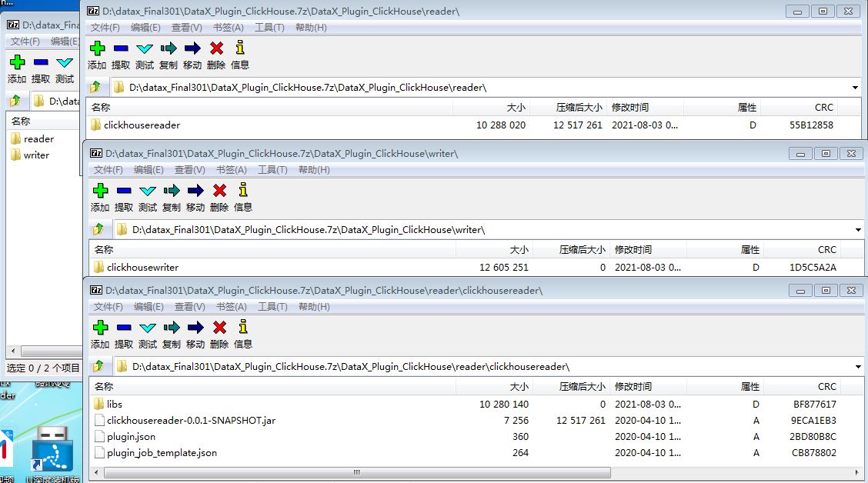Click address path field in reader window
The height and width of the screenshot is (483, 868).
click(479, 88)
